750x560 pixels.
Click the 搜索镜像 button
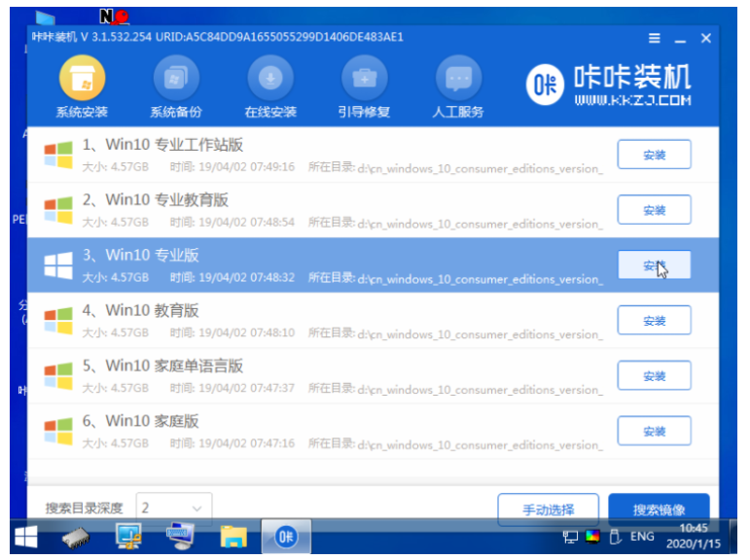tap(659, 509)
